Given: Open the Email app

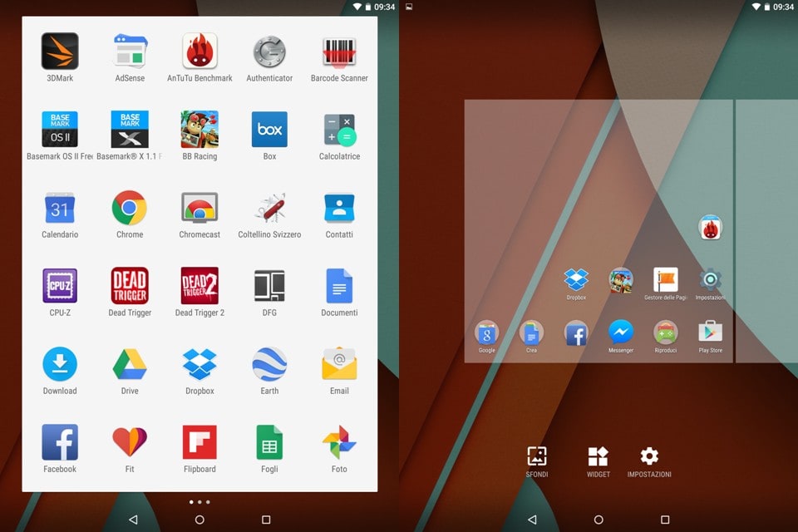Looking at the screenshot, I should pyautogui.click(x=339, y=364).
